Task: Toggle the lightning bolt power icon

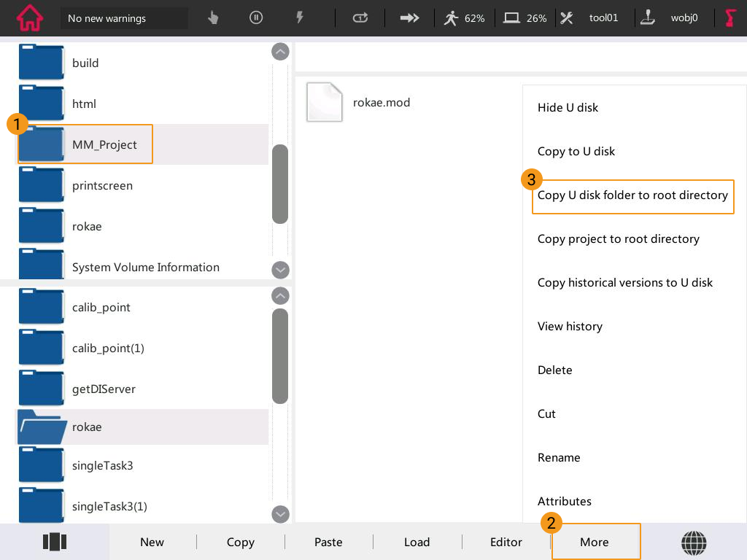Action: tap(299, 18)
